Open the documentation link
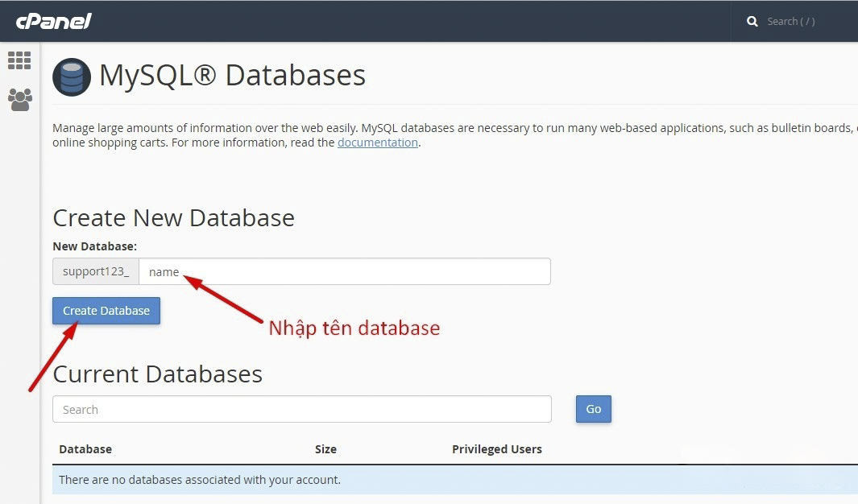Image resolution: width=858 pixels, height=504 pixels. tap(377, 143)
